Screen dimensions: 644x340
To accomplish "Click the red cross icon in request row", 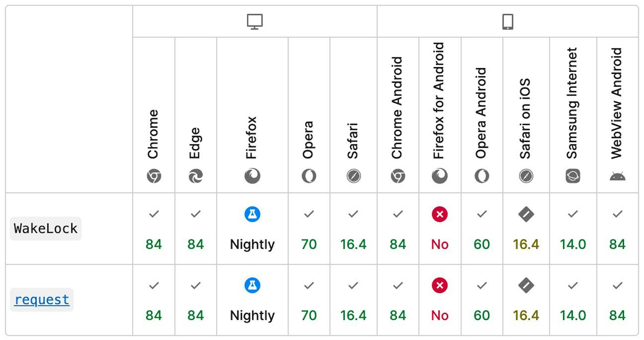I will [440, 286].
